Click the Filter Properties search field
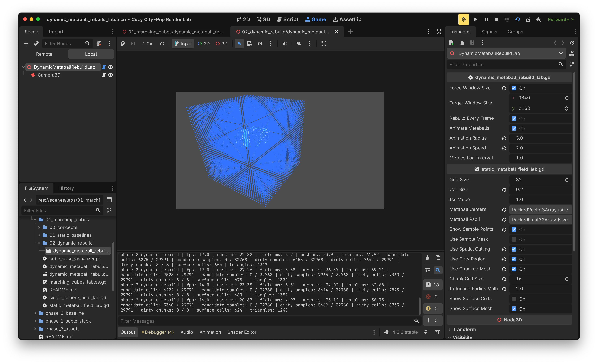Screen dimensions: 598x364 coord(506,65)
